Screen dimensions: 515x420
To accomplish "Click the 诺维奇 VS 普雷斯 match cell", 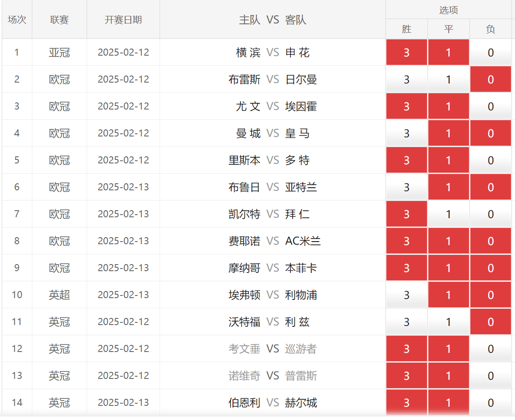I will (273, 375).
